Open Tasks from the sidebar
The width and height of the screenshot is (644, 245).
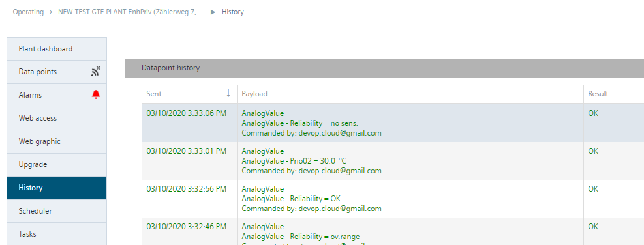[57, 234]
